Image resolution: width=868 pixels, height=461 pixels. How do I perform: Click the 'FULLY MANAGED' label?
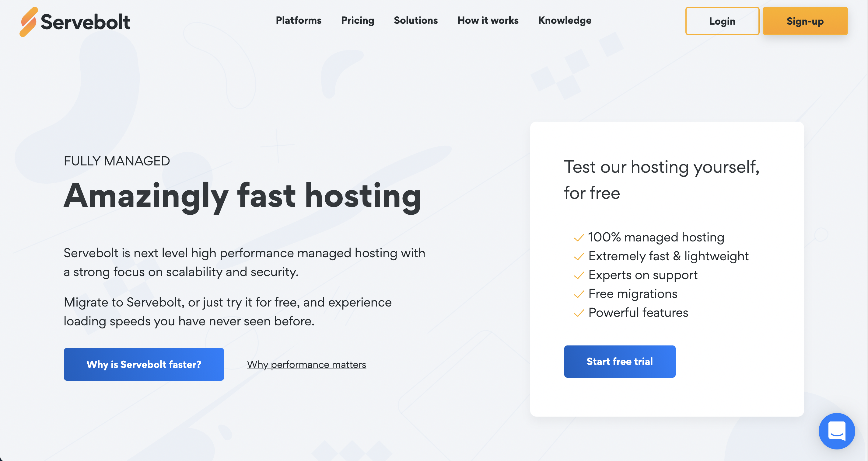[x=117, y=161]
